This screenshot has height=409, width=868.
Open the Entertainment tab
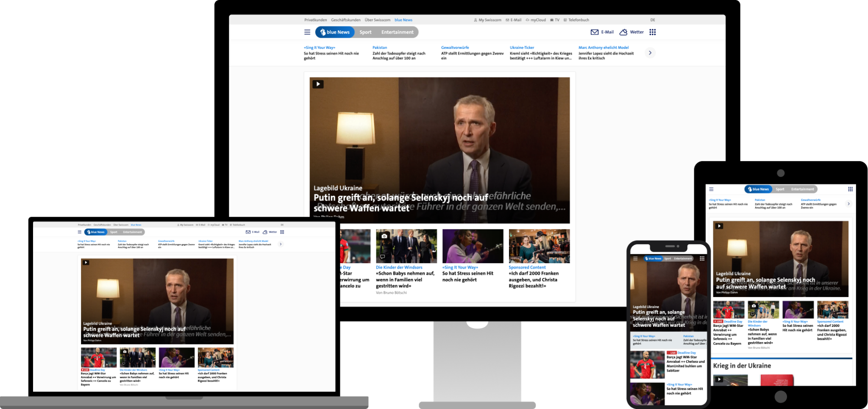398,32
